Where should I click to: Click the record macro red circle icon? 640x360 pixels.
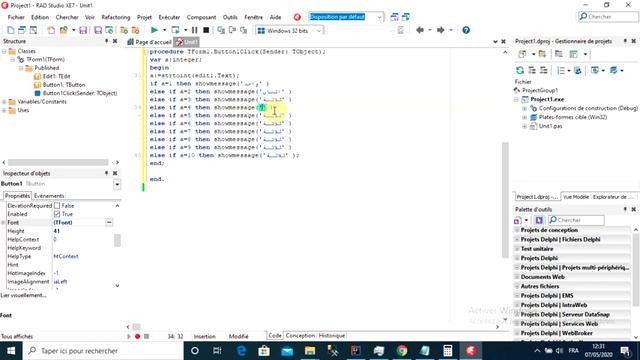tap(138, 336)
